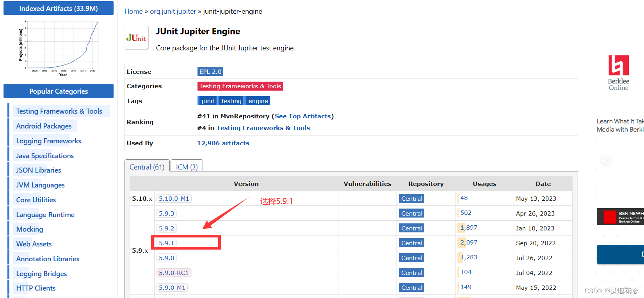Open Testing Frameworks & Tools category badge
Screen dimensions: 644x298
pos(240,86)
